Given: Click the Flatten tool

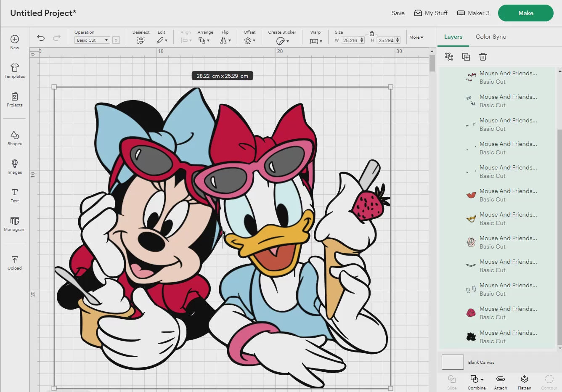Looking at the screenshot, I should [x=524, y=382].
